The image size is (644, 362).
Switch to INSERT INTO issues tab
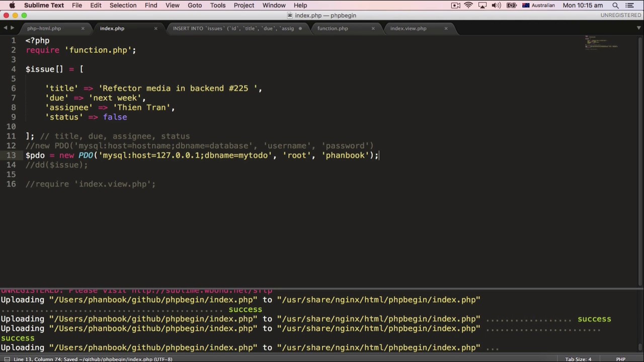(233, 28)
